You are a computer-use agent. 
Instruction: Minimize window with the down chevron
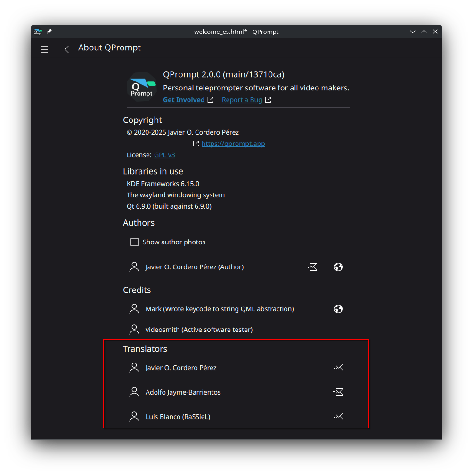click(x=413, y=32)
